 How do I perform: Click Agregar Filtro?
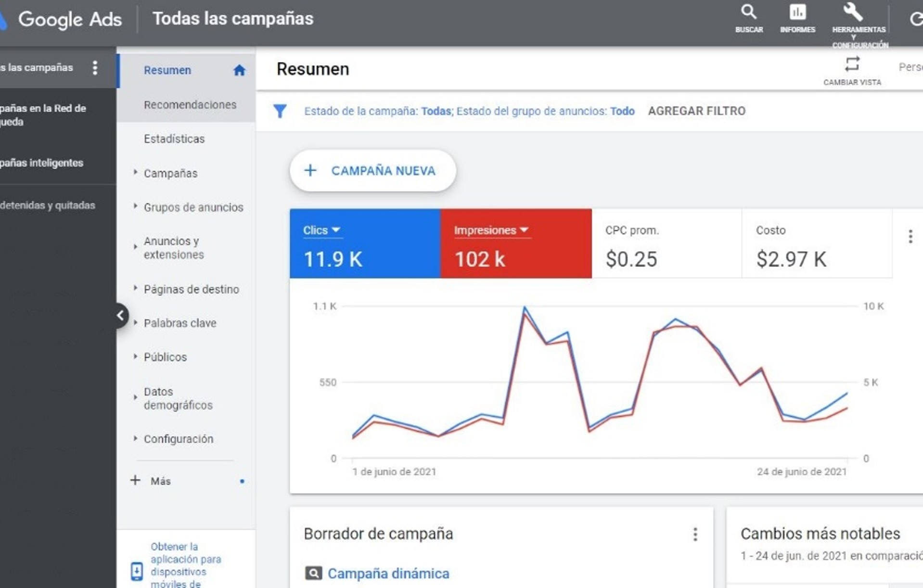[696, 111]
